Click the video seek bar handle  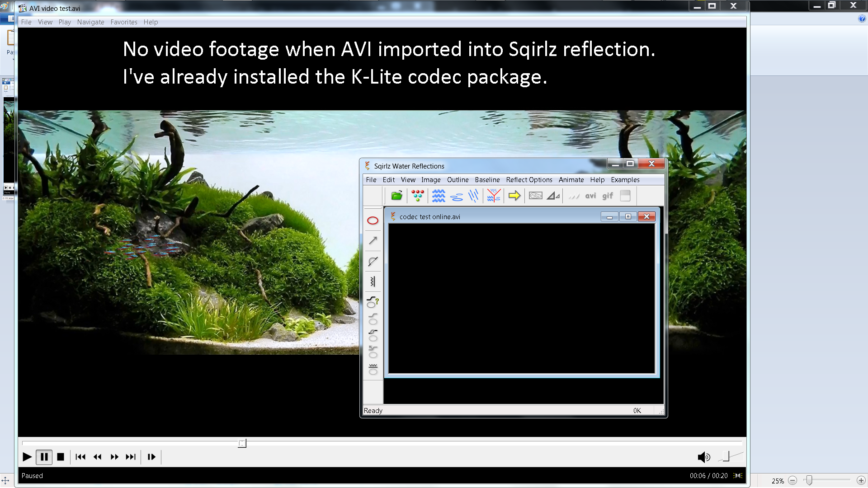pyautogui.click(x=242, y=443)
